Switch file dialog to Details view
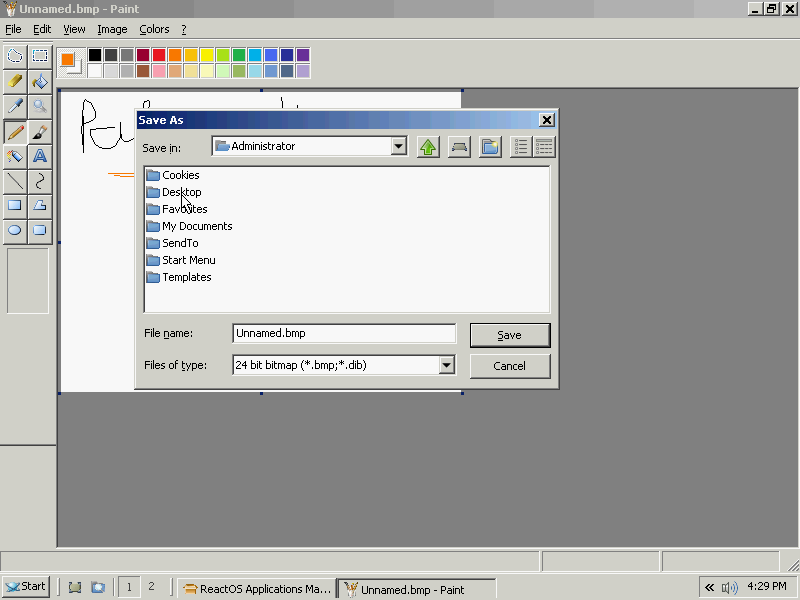 pos(544,147)
